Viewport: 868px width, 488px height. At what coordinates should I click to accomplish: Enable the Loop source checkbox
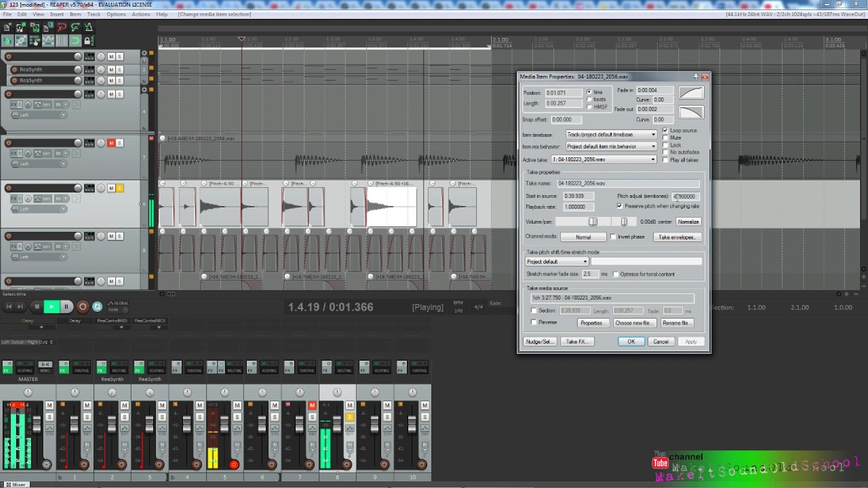665,131
